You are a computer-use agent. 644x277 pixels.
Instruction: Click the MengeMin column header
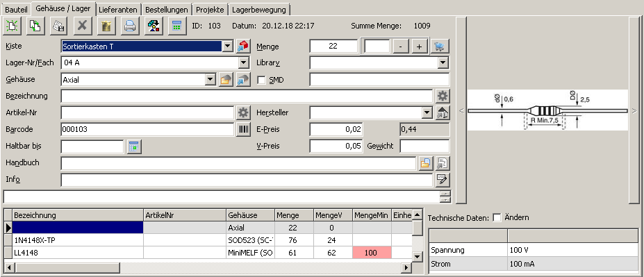point(372,215)
